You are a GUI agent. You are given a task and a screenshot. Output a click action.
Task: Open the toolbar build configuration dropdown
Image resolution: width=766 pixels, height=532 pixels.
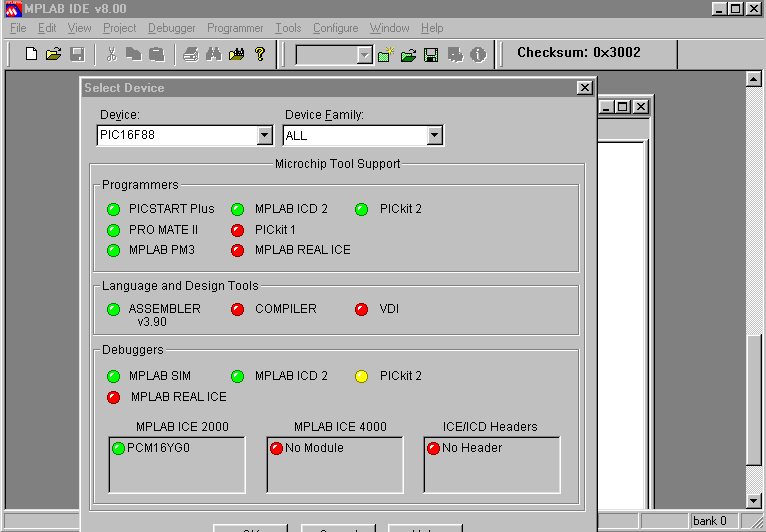pos(364,55)
